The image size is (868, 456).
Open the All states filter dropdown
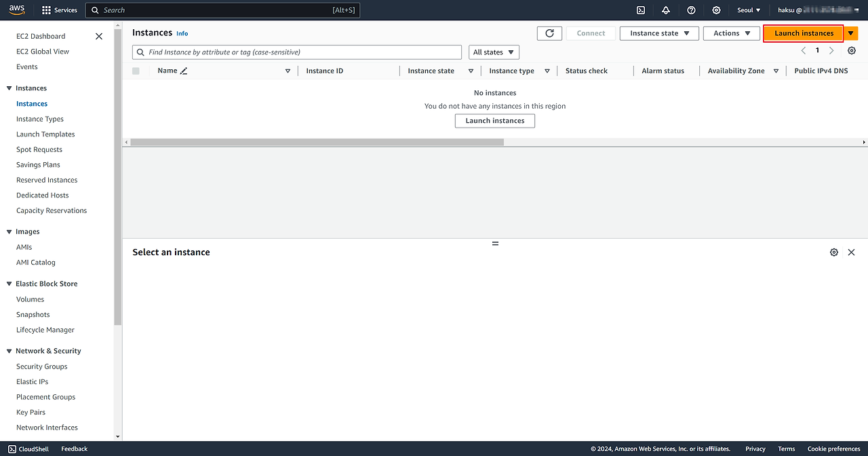point(494,52)
